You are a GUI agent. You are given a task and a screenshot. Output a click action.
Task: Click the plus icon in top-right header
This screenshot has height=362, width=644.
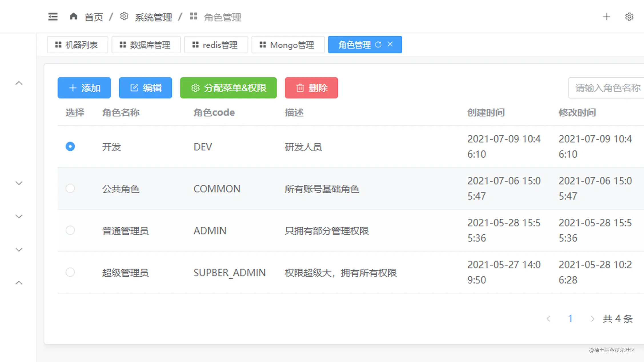click(606, 17)
